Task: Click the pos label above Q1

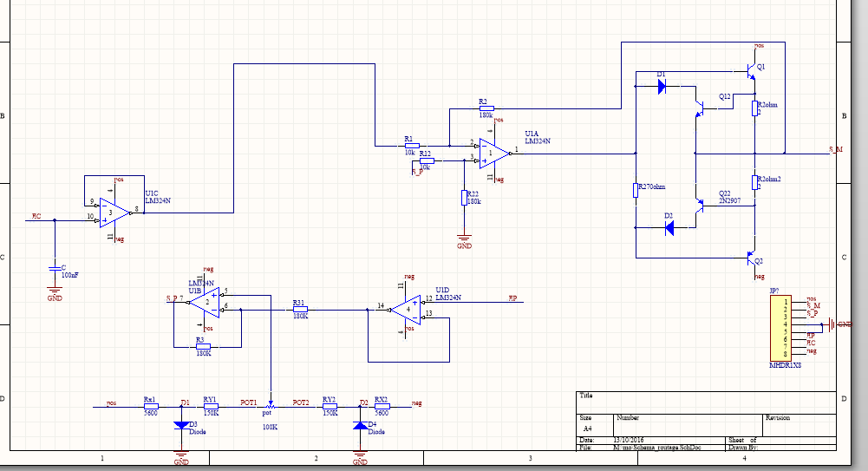Action: (x=760, y=46)
